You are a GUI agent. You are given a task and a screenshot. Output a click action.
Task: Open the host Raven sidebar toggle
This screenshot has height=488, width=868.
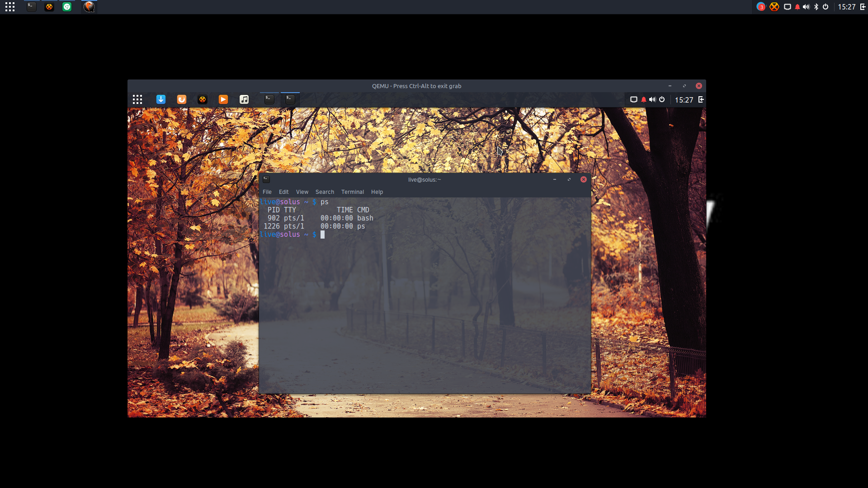(863, 7)
